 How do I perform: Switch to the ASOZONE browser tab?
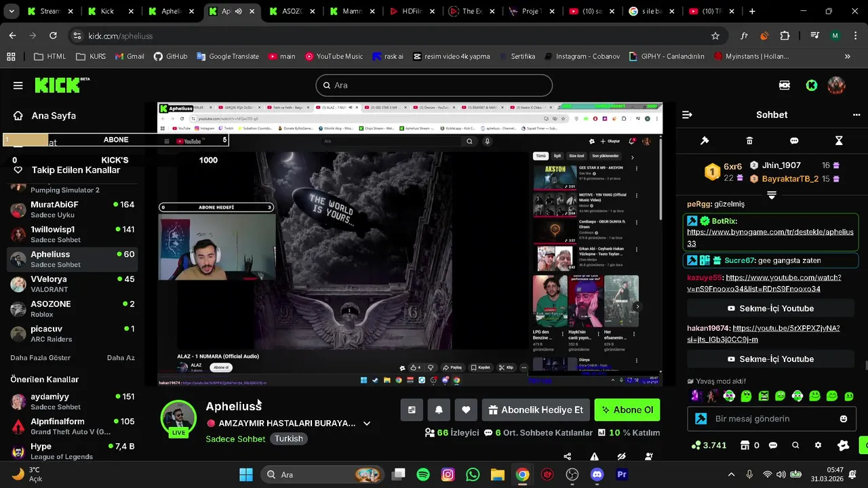coord(292,12)
